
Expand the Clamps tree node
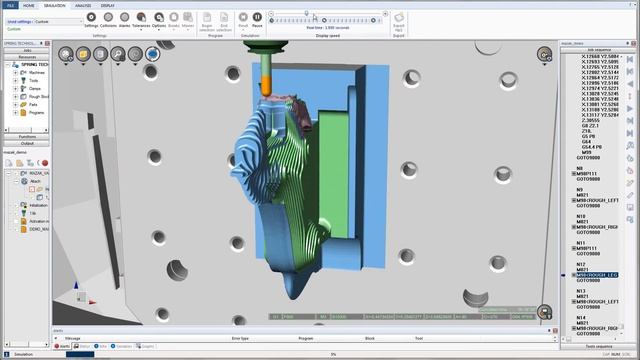(x=16, y=89)
